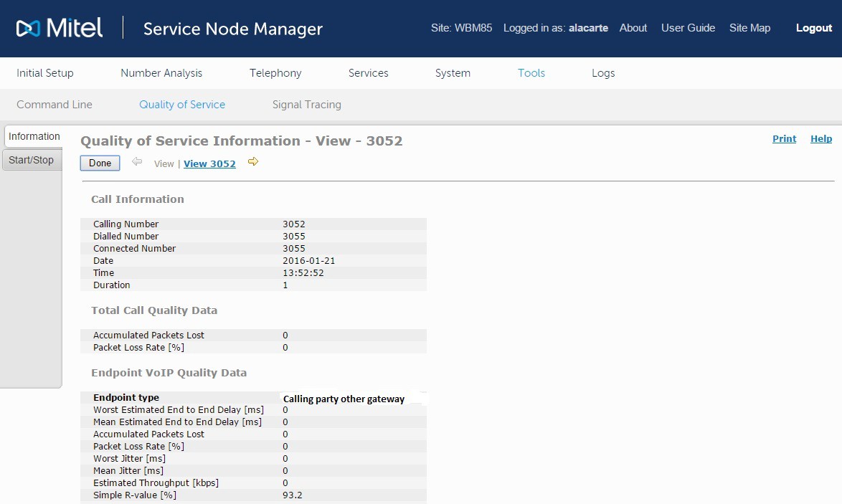Click the Simple R-value [%] label
This screenshot has height=504, width=842.
135,495
